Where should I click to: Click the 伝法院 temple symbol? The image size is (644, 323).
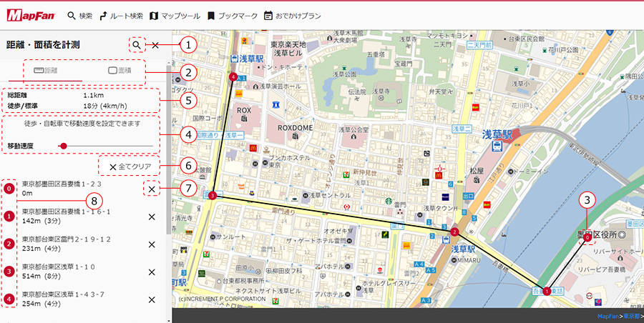(357, 99)
